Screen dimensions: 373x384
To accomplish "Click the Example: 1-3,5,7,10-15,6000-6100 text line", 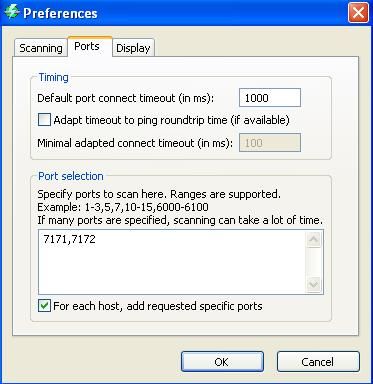I will pyautogui.click(x=123, y=207).
